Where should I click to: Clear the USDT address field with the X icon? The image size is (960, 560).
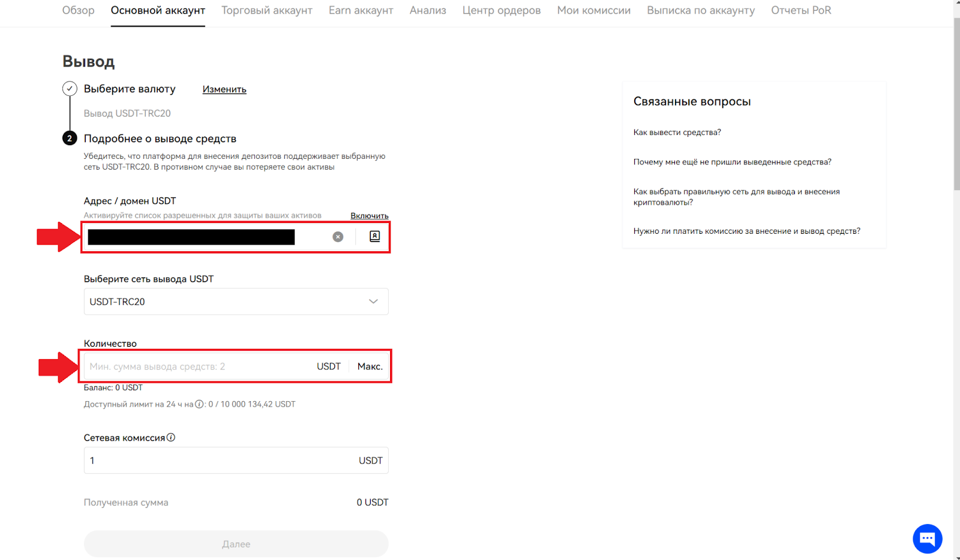(338, 237)
